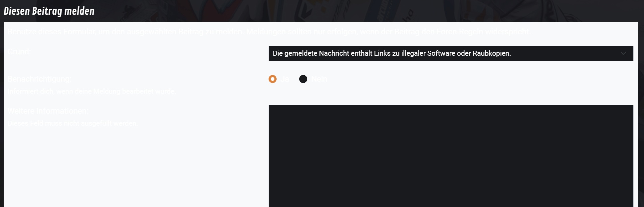Viewport: 644px width, 207px height.
Task: Select the Nein notification radio button
Action: tap(303, 79)
